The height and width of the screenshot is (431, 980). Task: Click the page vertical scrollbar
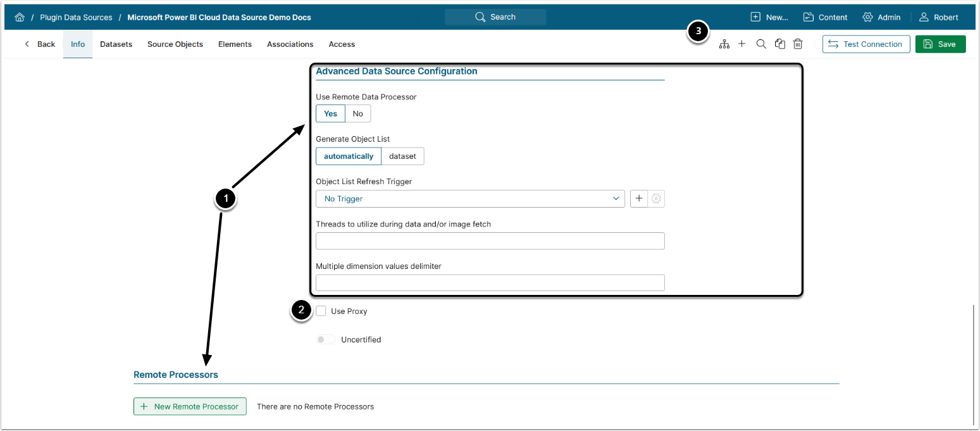coord(974,365)
